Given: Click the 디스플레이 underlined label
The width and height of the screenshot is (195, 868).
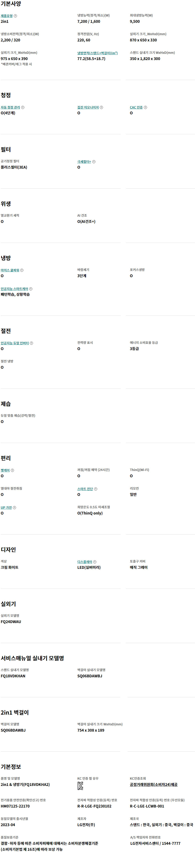Looking at the screenshot, I should [85, 562].
